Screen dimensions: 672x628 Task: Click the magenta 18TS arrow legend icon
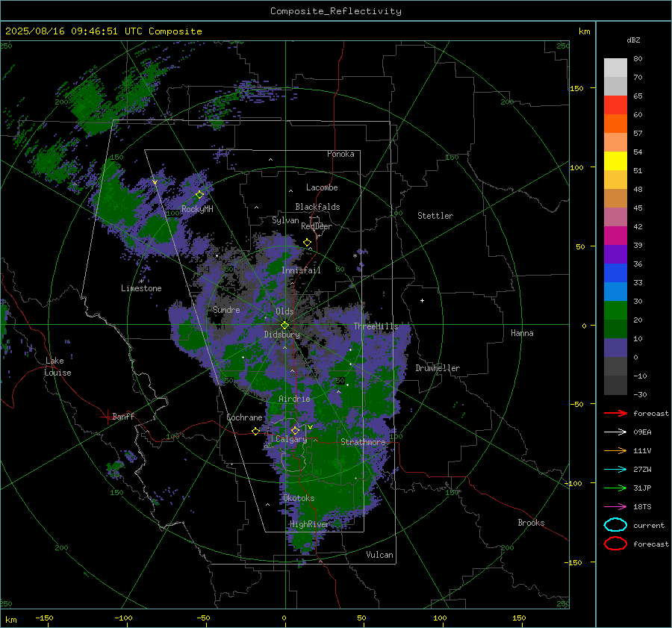coord(615,507)
